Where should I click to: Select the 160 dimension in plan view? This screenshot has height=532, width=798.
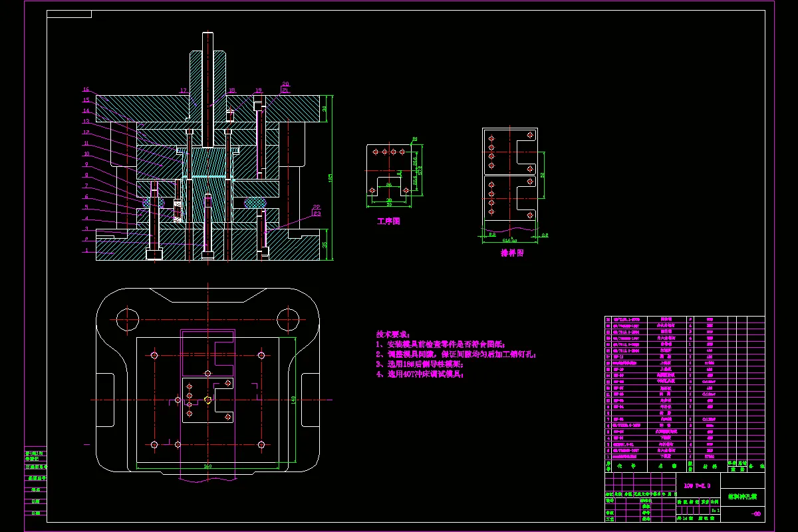207,466
